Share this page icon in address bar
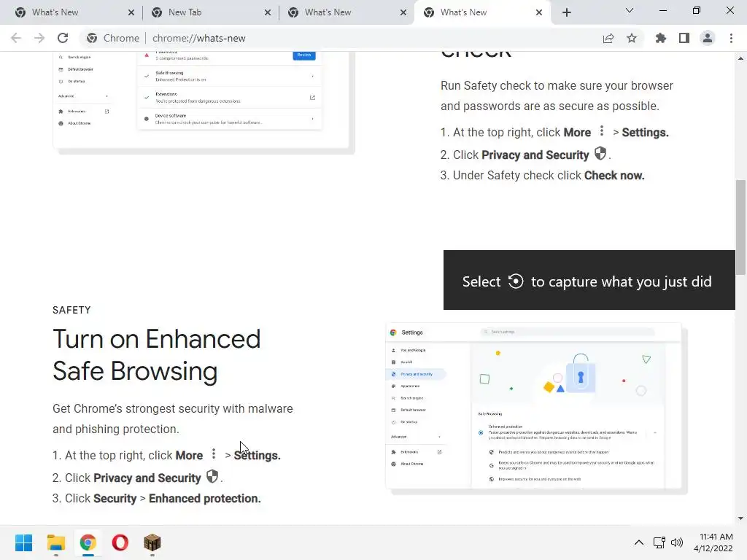 point(608,38)
